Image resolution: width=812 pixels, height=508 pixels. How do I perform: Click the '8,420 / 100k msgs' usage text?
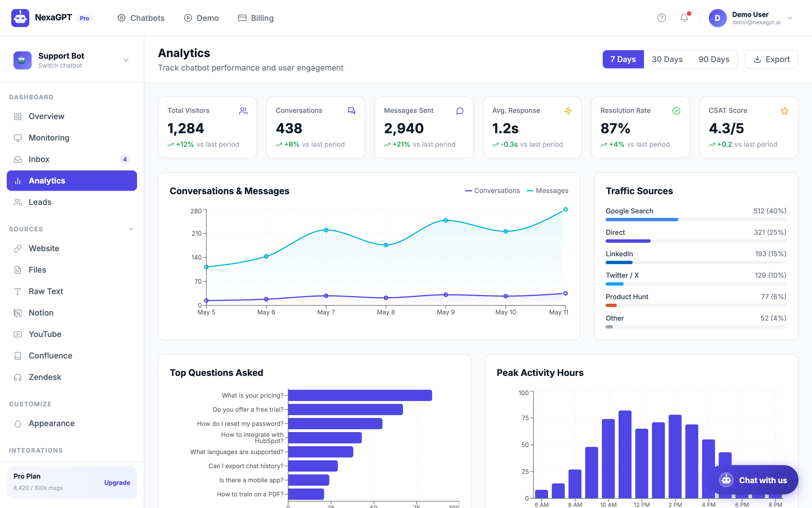38,488
